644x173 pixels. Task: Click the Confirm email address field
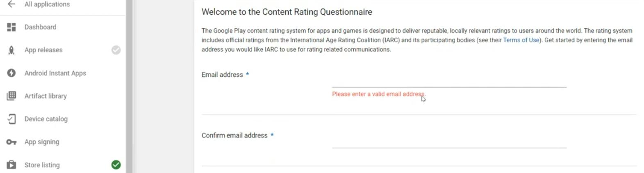[449, 142]
